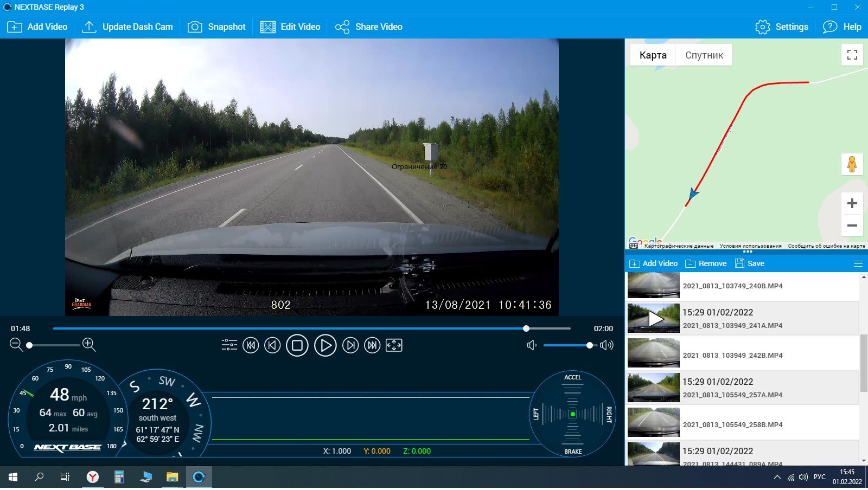This screenshot has height=490, width=868.
Task: Step back one frame
Action: (272, 345)
